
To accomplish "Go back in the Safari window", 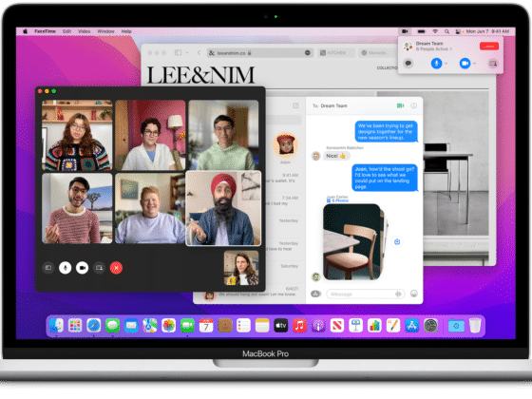I will (x=199, y=53).
